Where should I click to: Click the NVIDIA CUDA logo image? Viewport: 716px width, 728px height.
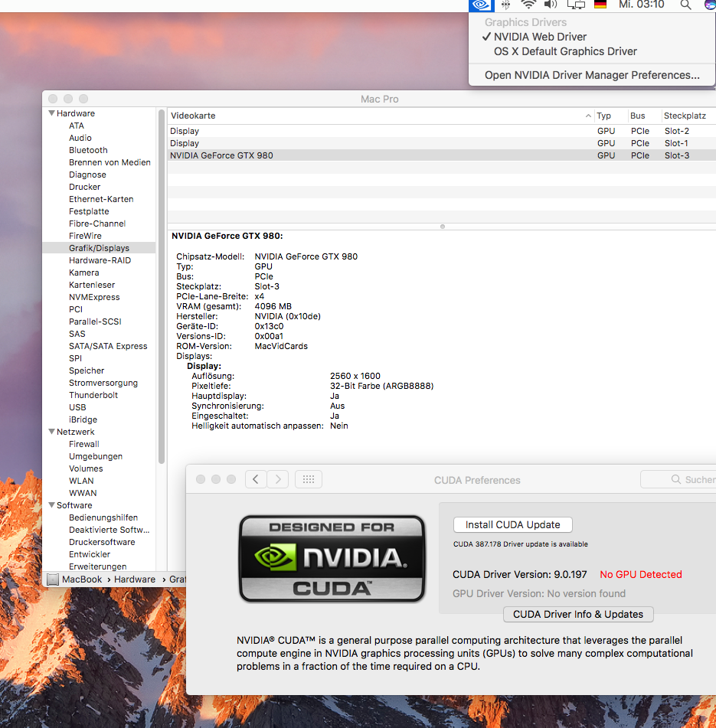332,559
